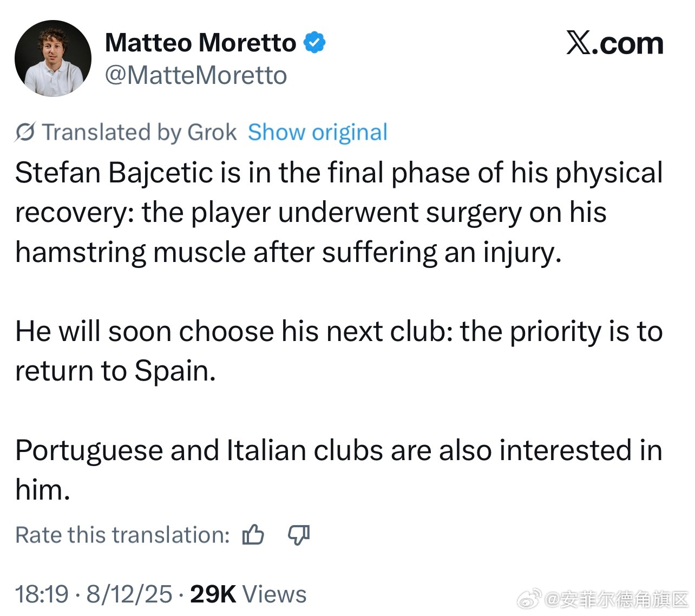
Task: Rate translation with thumbs up
Action: (x=253, y=535)
